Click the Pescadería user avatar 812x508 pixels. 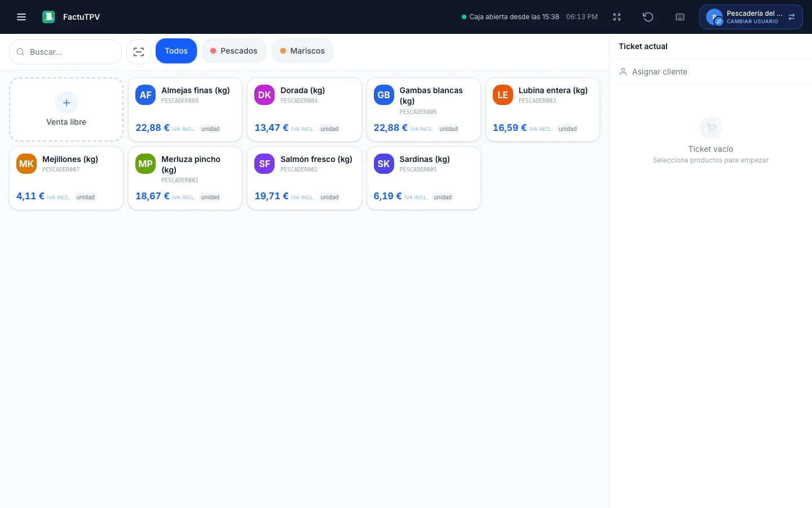(714, 17)
